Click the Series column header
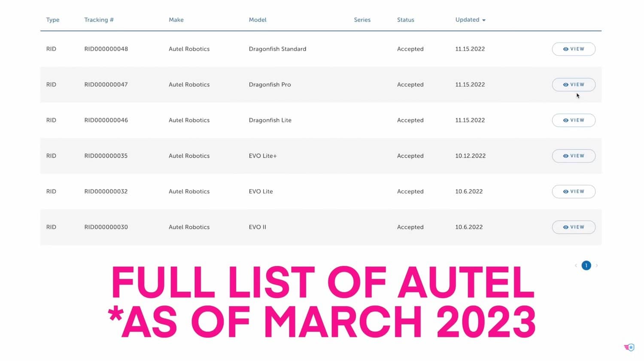 pos(362,20)
